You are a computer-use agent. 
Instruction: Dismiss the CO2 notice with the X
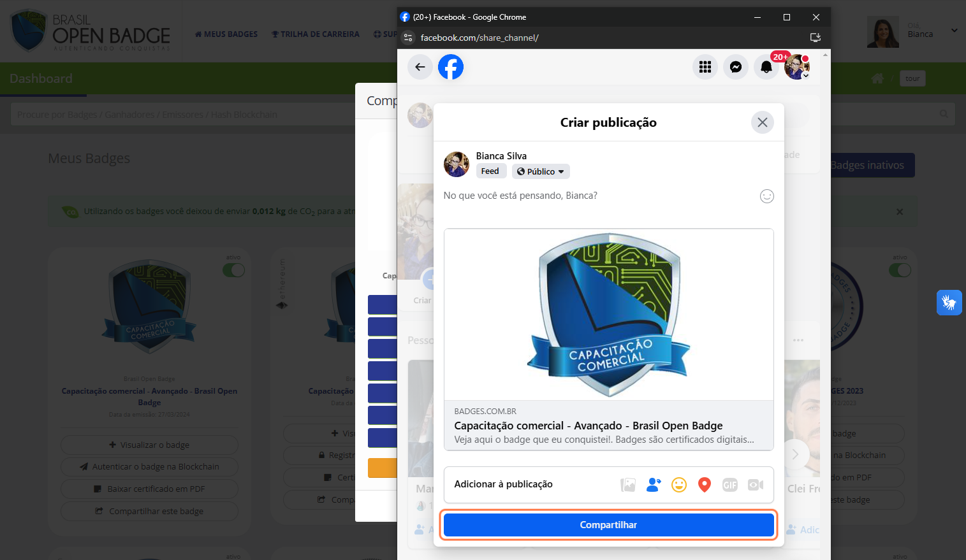900,212
